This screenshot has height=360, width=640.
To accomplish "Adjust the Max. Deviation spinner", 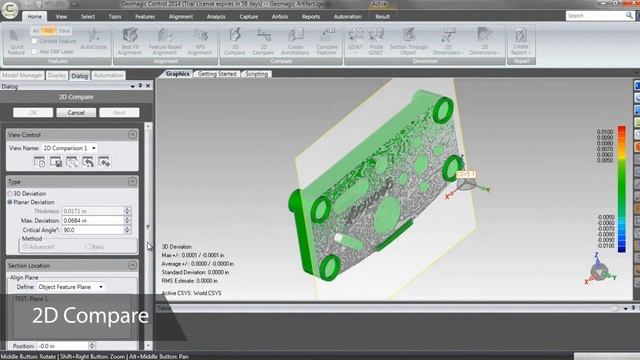I will tap(127, 220).
